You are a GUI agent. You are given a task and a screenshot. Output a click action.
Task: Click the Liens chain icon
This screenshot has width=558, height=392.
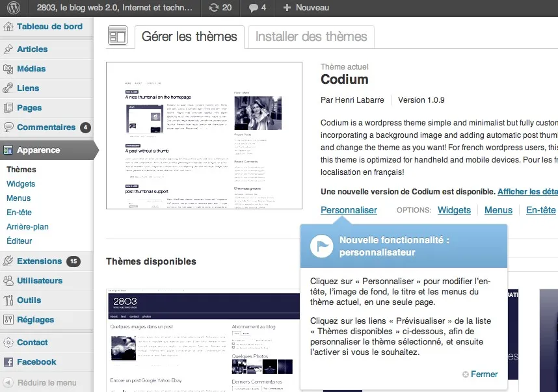[x=8, y=88]
